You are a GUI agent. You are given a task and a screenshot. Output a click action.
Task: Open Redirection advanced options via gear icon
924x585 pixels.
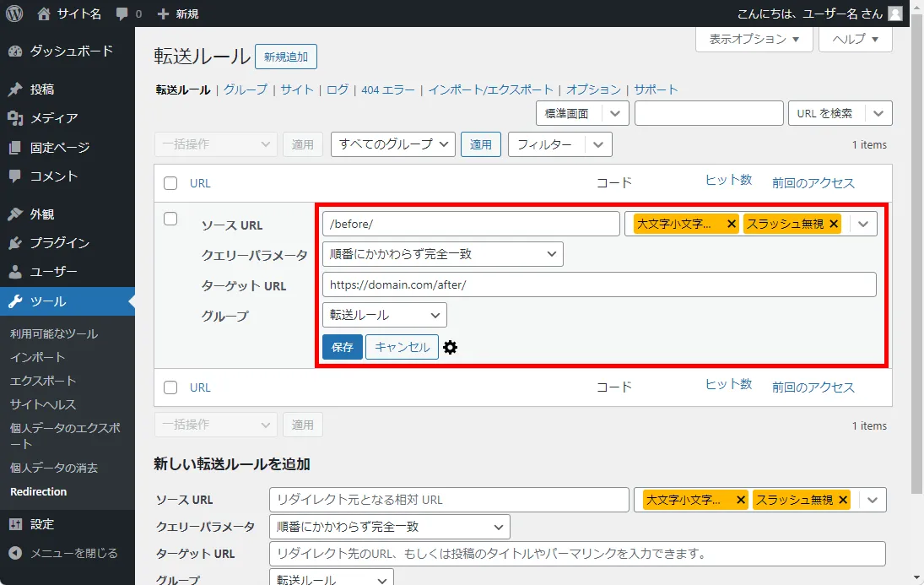pos(450,347)
